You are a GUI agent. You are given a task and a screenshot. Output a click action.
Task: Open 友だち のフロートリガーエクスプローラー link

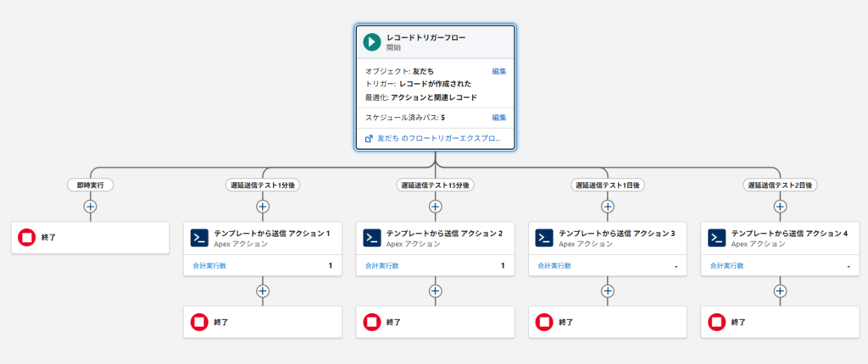pyautogui.click(x=438, y=137)
